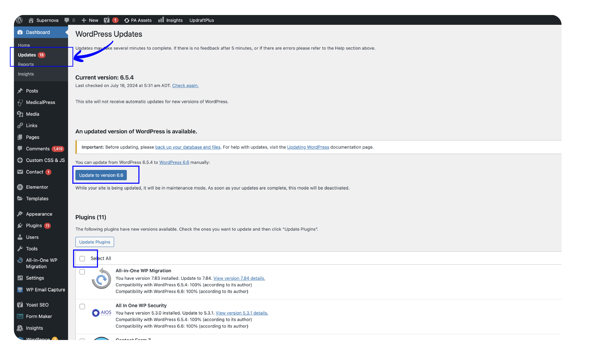Expand the Plugins sidebar menu
The image size is (591, 364).
tap(34, 226)
